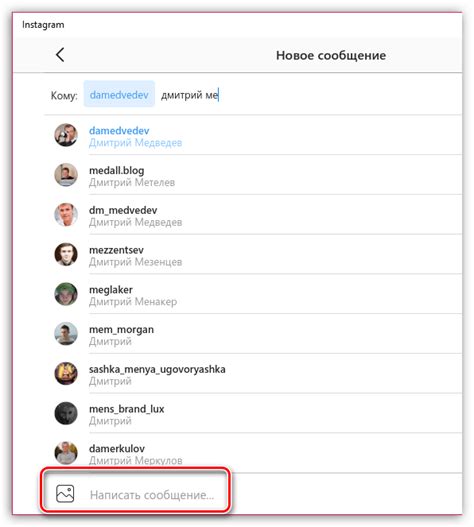The image size is (474, 527).
Task: Choose user medall.blog (Дмитрий Метелев)
Action: [x=257, y=175]
